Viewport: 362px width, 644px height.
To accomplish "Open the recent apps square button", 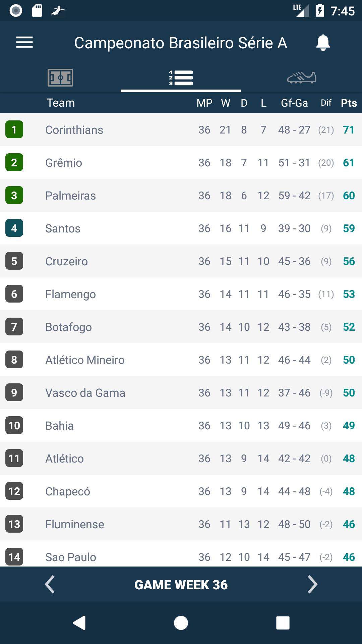I will click(x=283, y=623).
